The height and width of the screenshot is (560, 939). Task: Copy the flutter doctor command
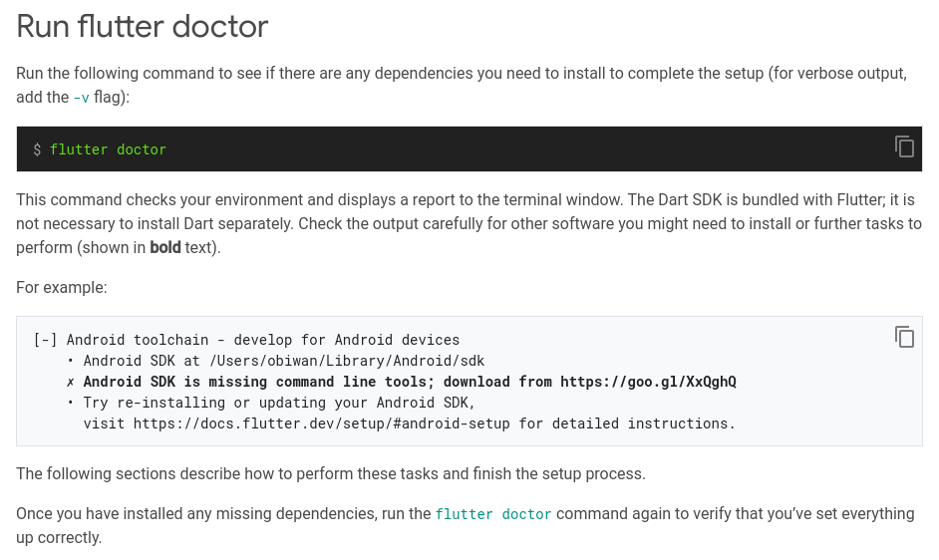904,147
